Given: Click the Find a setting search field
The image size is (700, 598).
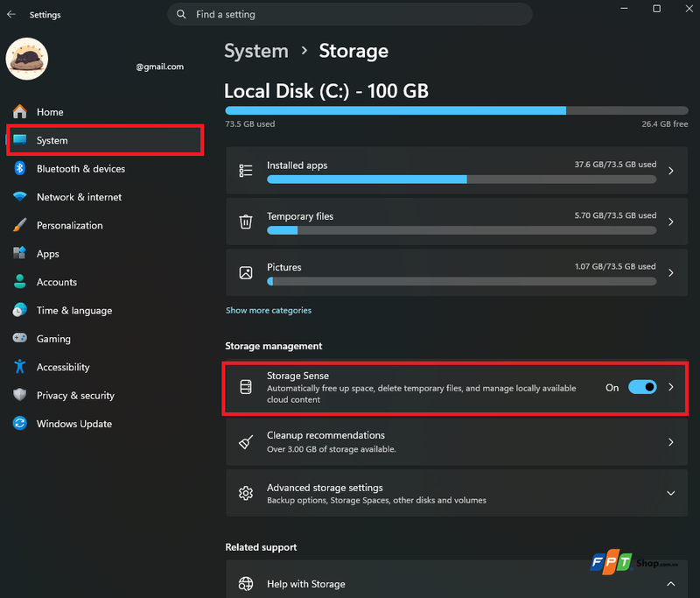Looking at the screenshot, I should pyautogui.click(x=349, y=14).
